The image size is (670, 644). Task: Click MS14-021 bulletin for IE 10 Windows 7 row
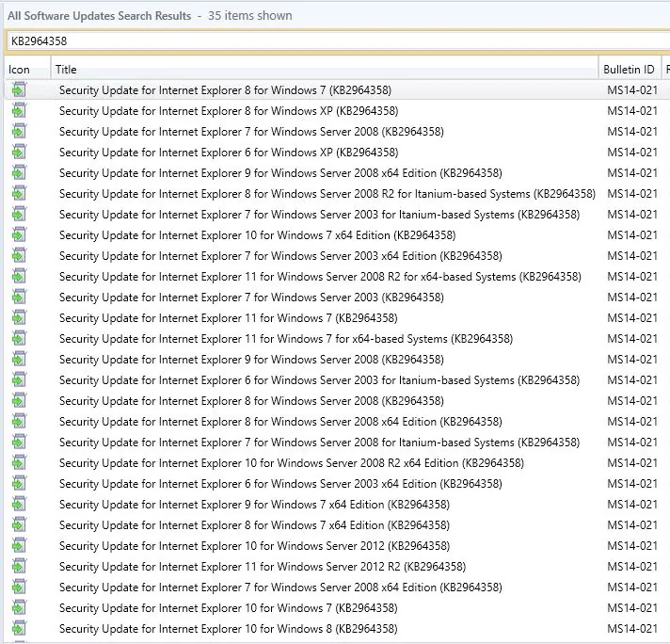[x=632, y=607]
